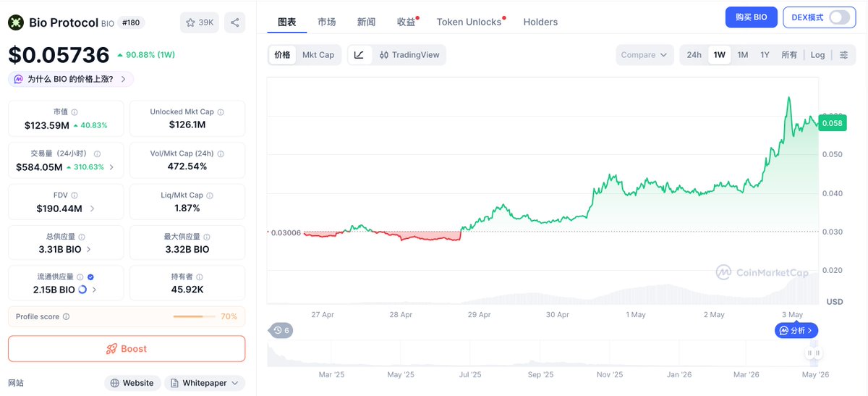Click the info icon beside Vol/Mkt Cap (24h)
The width and height of the screenshot is (868, 396).
click(x=221, y=153)
